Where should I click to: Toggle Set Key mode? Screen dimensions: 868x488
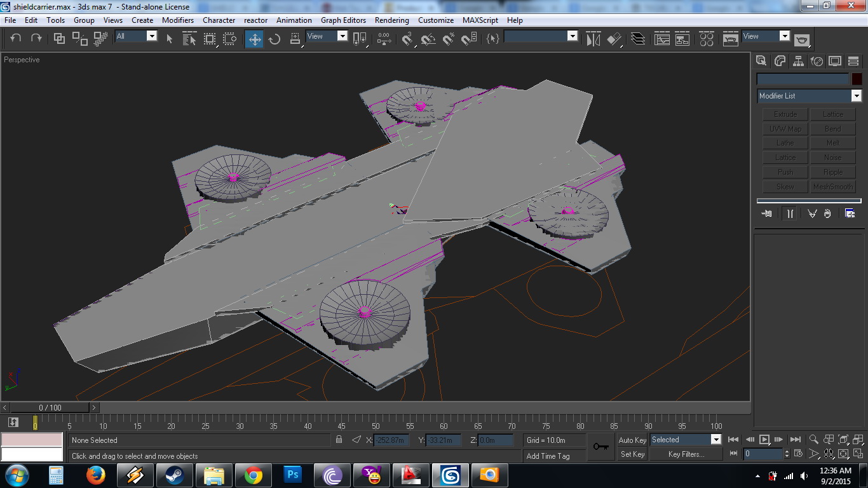[632, 454]
